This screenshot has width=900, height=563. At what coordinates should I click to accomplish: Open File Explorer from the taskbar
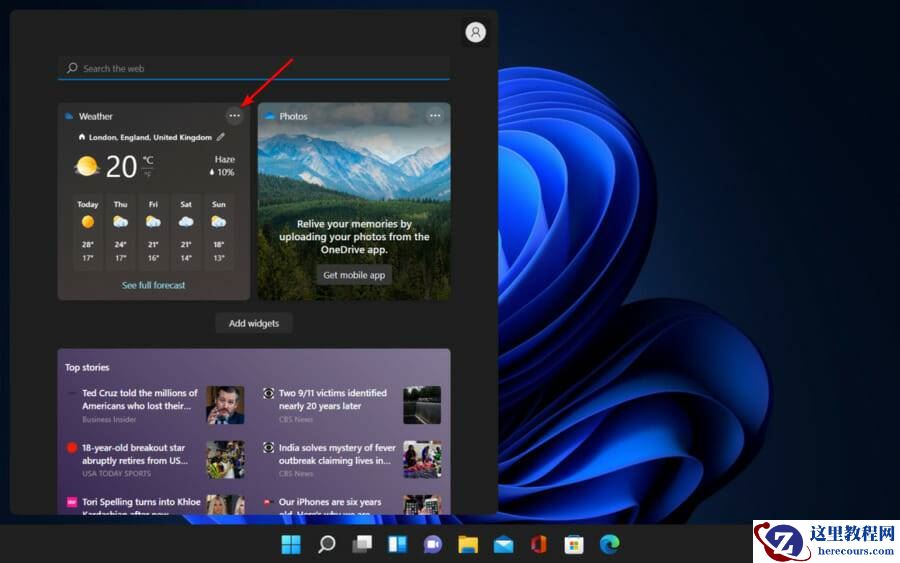click(x=468, y=543)
